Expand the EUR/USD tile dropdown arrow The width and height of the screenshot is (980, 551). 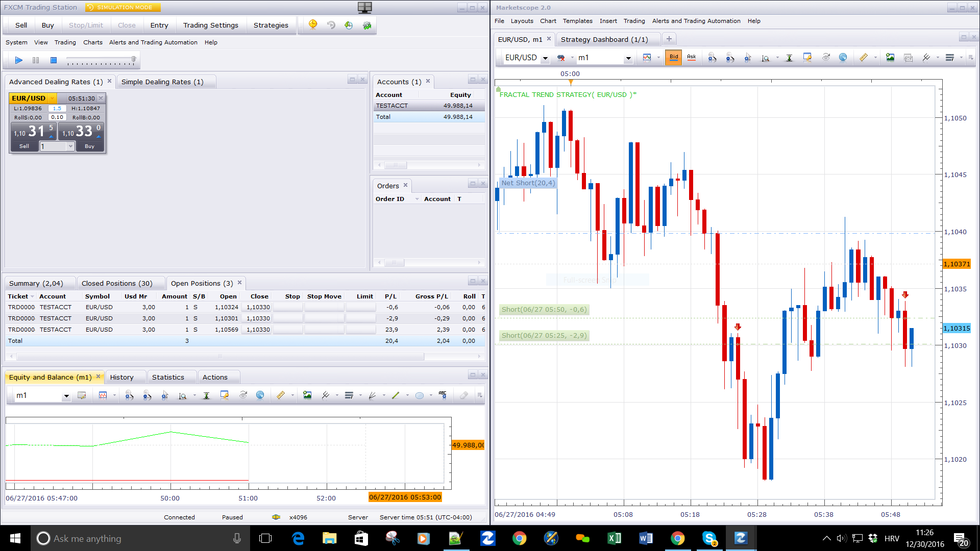point(52,98)
